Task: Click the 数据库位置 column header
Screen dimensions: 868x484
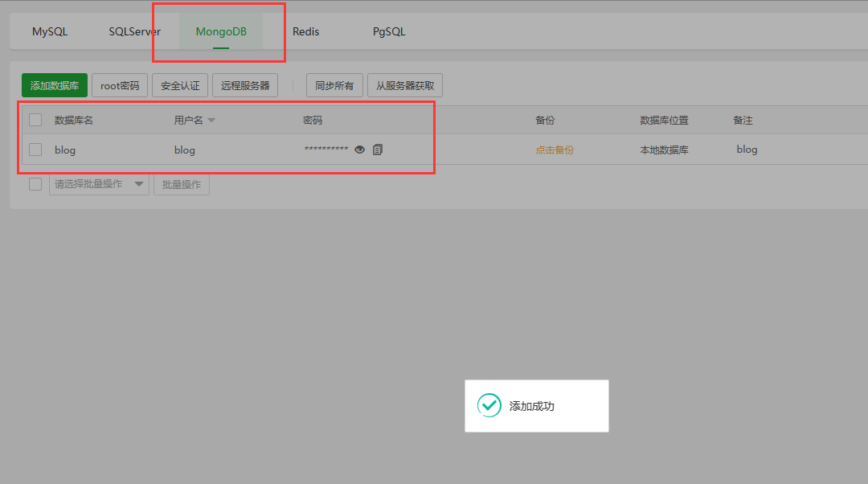Action: (665, 120)
